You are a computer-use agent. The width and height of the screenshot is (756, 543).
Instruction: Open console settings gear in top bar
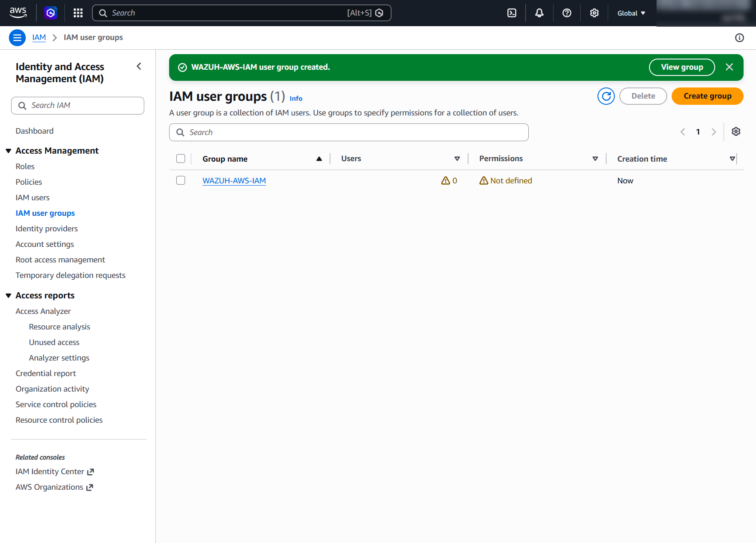pos(594,13)
